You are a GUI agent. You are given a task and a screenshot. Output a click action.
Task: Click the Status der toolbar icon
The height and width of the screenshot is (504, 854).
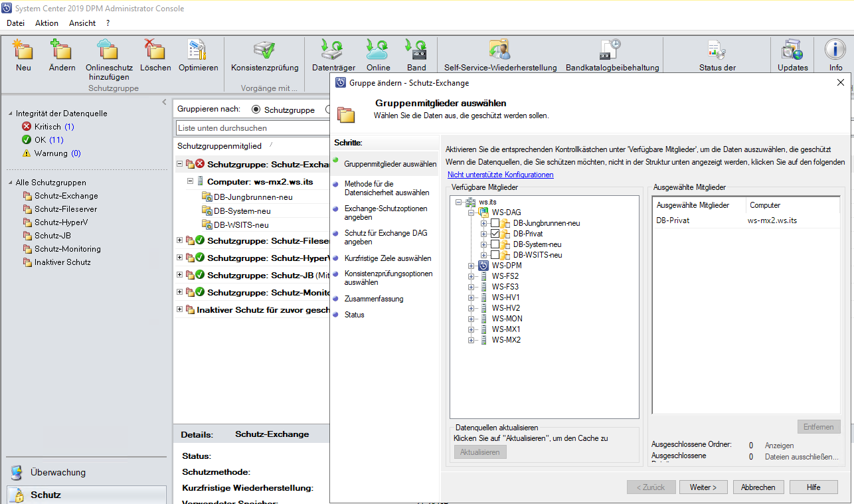717,49
